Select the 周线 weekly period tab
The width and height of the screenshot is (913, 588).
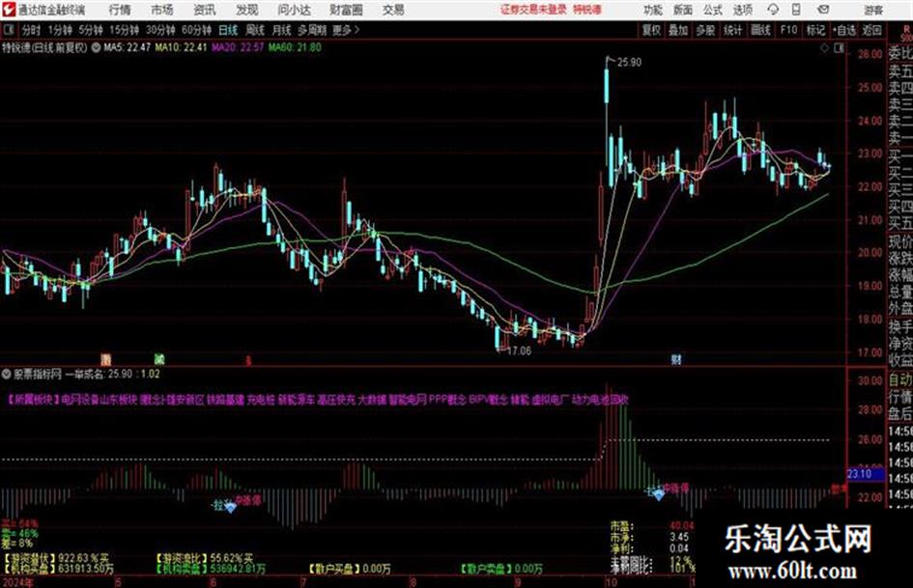click(x=254, y=30)
